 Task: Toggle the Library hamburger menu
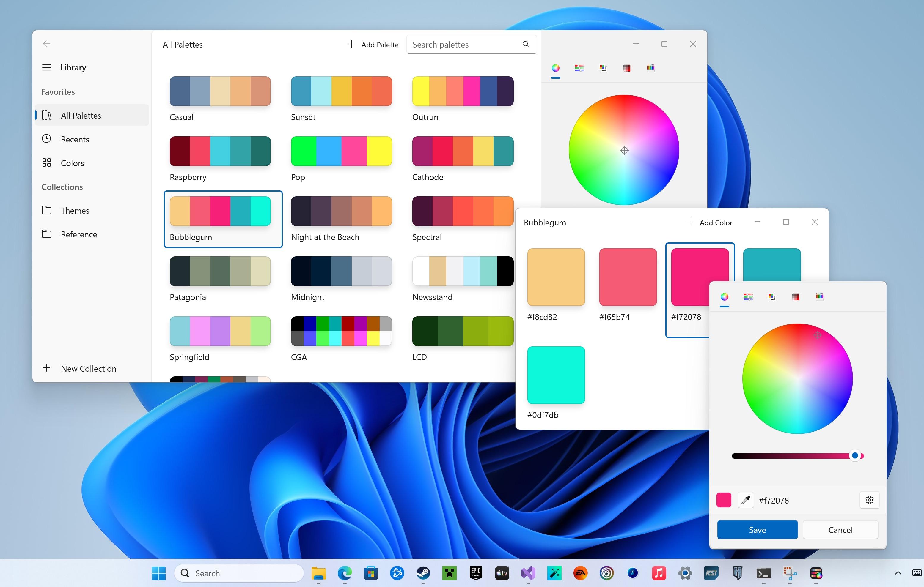click(47, 67)
